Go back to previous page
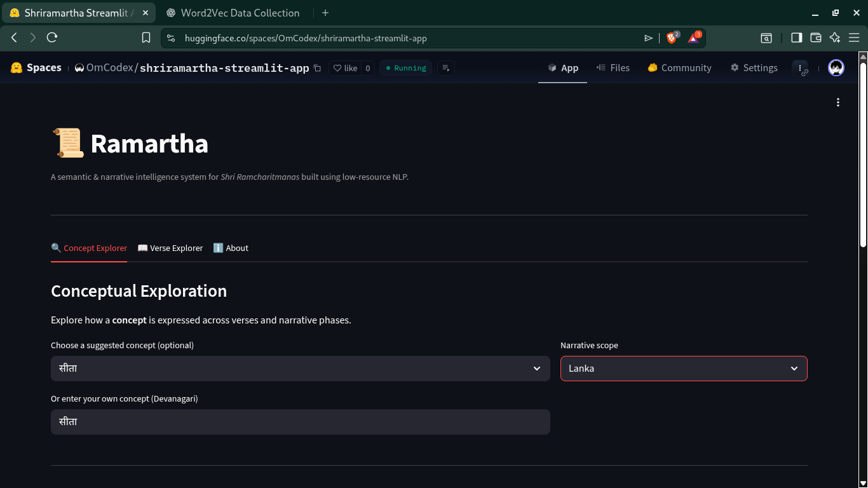The width and height of the screenshot is (868, 488). tap(14, 38)
